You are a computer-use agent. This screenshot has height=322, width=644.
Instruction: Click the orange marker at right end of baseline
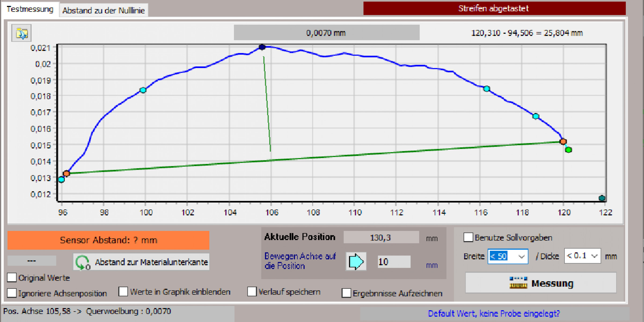click(563, 142)
